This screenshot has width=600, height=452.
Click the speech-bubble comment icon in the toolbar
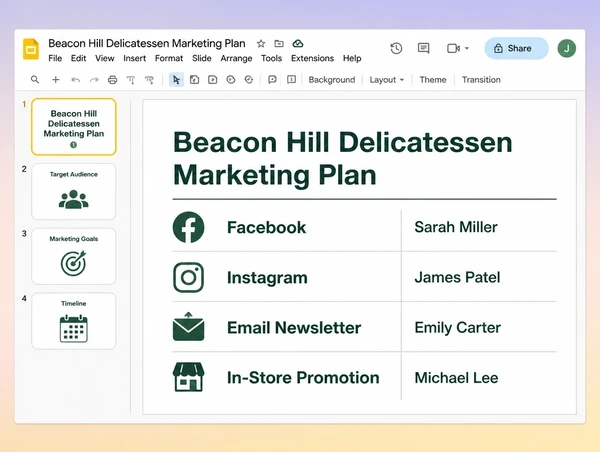click(272, 80)
